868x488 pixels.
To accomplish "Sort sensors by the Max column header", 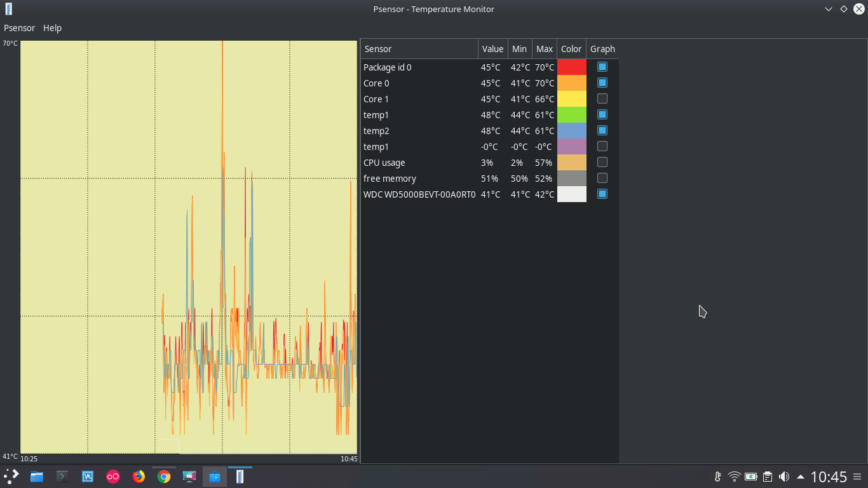I will 544,48.
